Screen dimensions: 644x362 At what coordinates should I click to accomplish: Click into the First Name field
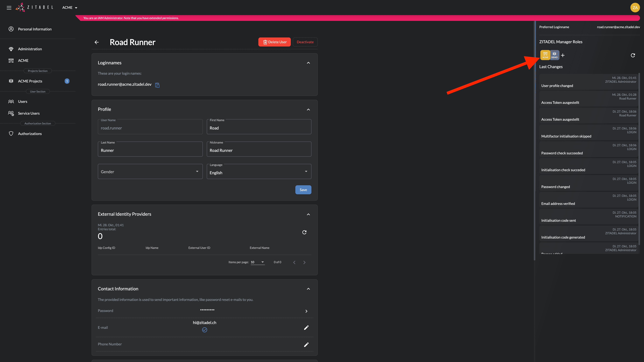(x=259, y=128)
